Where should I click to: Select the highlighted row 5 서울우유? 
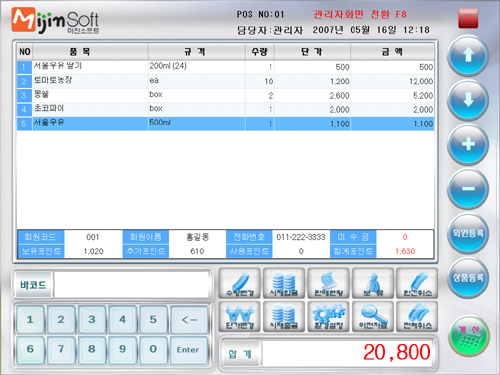[225, 124]
